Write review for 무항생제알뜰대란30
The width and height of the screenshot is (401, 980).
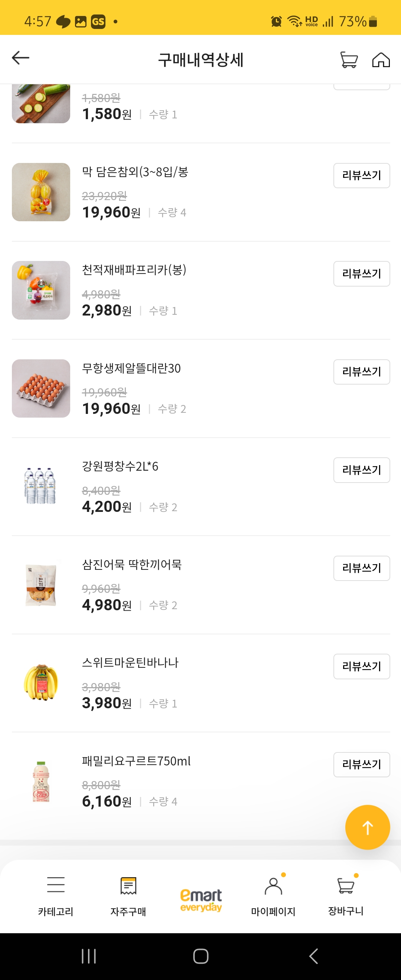[x=361, y=372]
